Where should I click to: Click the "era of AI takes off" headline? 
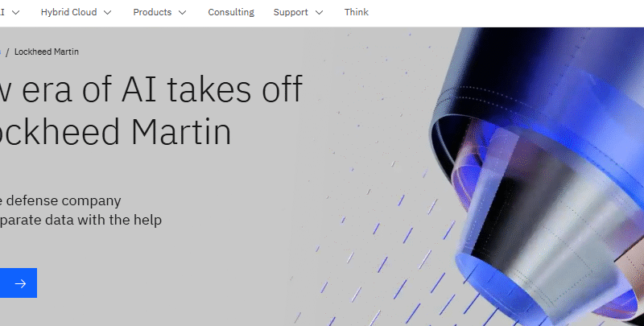pyautogui.click(x=162, y=89)
